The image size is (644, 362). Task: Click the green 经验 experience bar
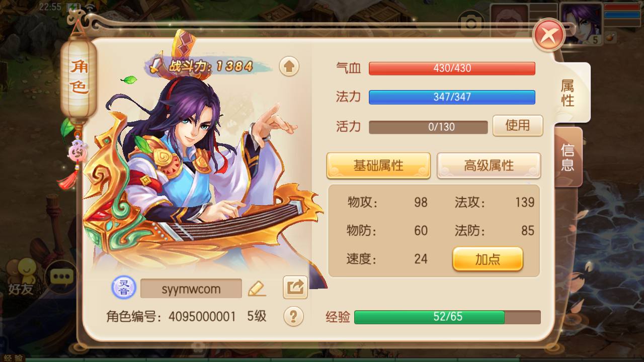pyautogui.click(x=447, y=317)
